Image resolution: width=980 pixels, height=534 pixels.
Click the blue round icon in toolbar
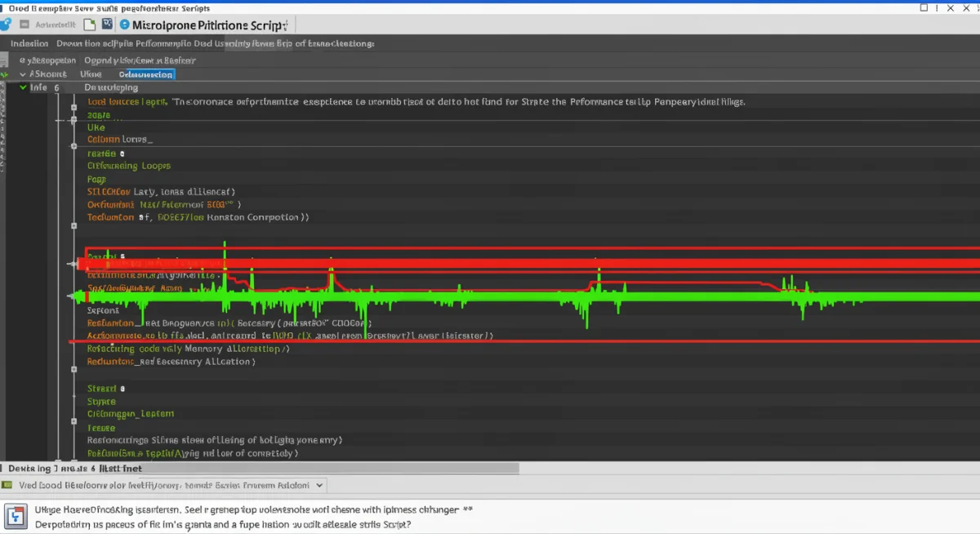[7, 24]
